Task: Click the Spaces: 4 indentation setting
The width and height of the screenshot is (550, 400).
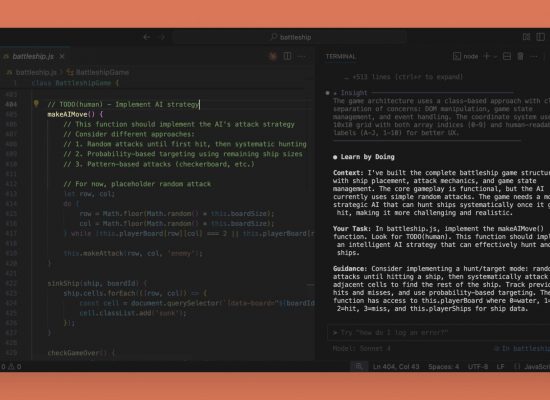Action: [444, 367]
